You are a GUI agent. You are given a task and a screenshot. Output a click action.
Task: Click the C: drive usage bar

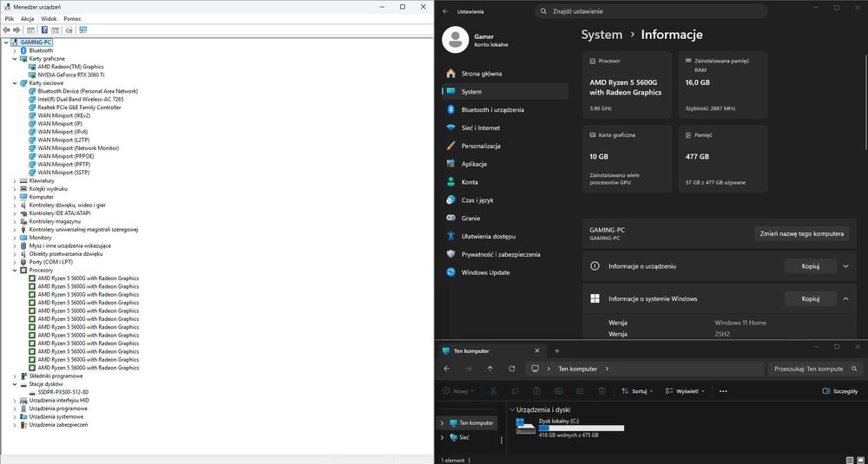click(582, 428)
